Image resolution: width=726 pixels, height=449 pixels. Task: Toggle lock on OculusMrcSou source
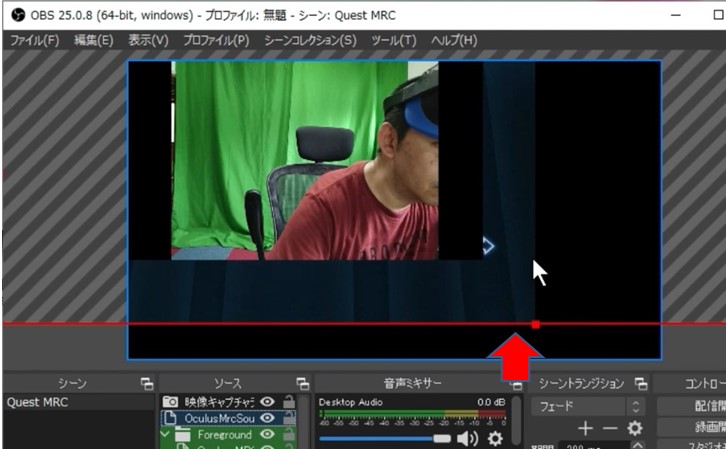click(289, 418)
